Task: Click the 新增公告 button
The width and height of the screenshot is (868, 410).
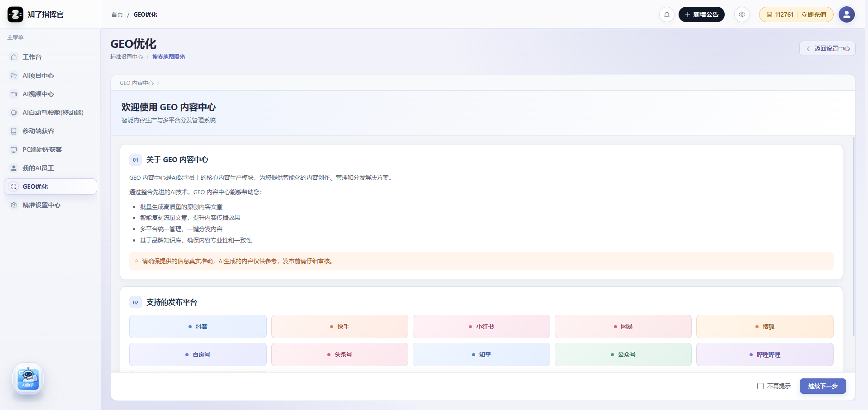Action: 702,14
